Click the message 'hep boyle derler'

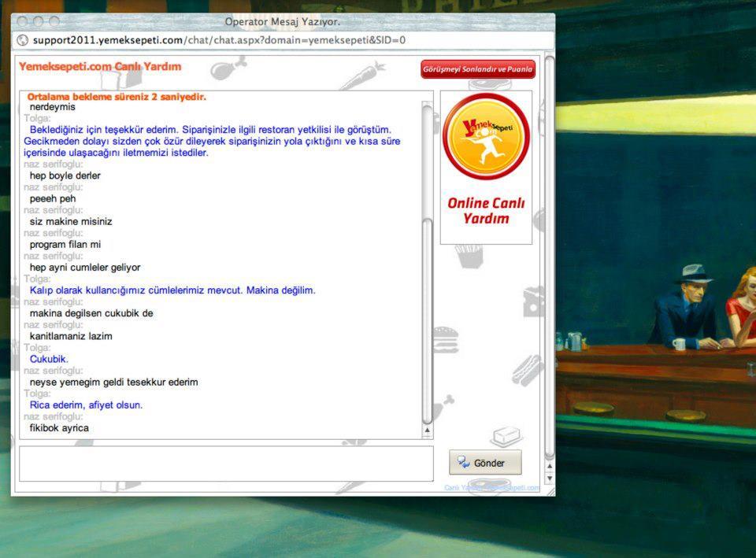[65, 176]
